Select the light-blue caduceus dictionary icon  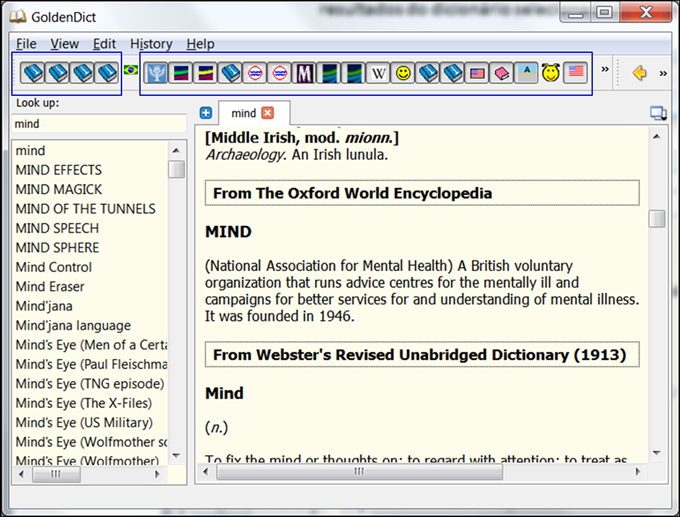(x=156, y=73)
